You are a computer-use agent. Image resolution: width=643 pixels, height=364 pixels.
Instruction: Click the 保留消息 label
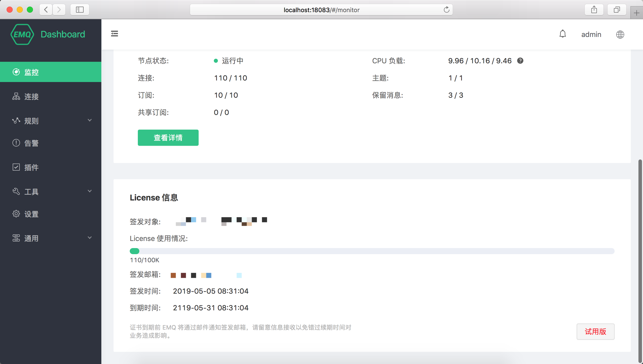388,95
